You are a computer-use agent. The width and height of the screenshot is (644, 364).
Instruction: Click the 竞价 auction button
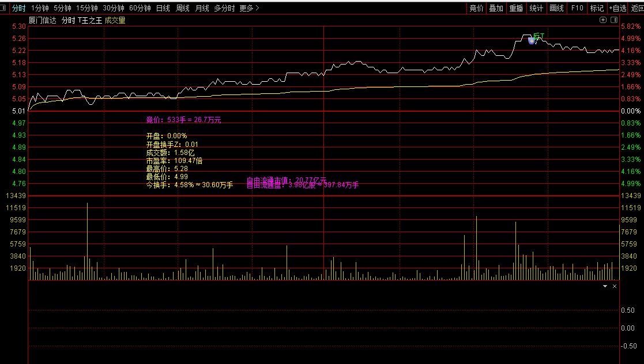(476, 8)
